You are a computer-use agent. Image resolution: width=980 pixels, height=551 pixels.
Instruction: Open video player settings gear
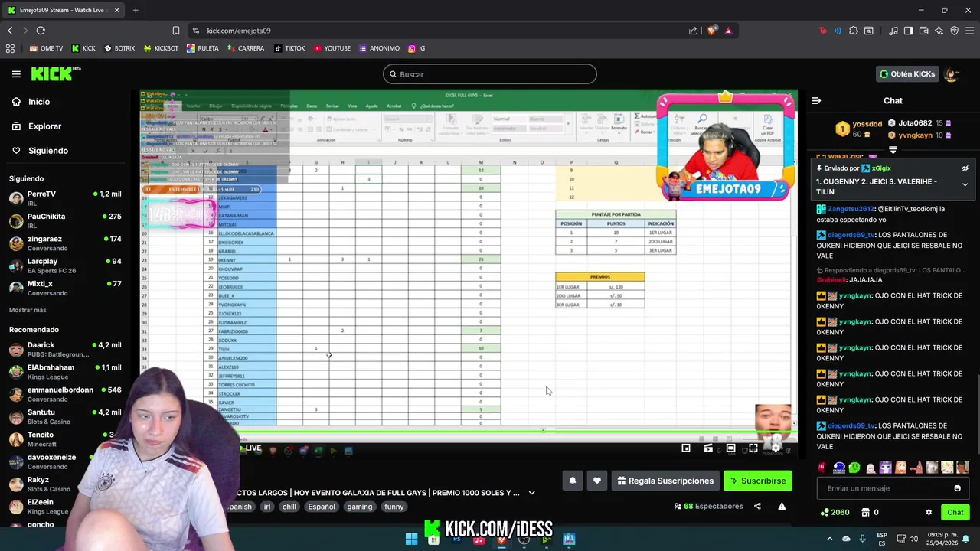pos(776,448)
